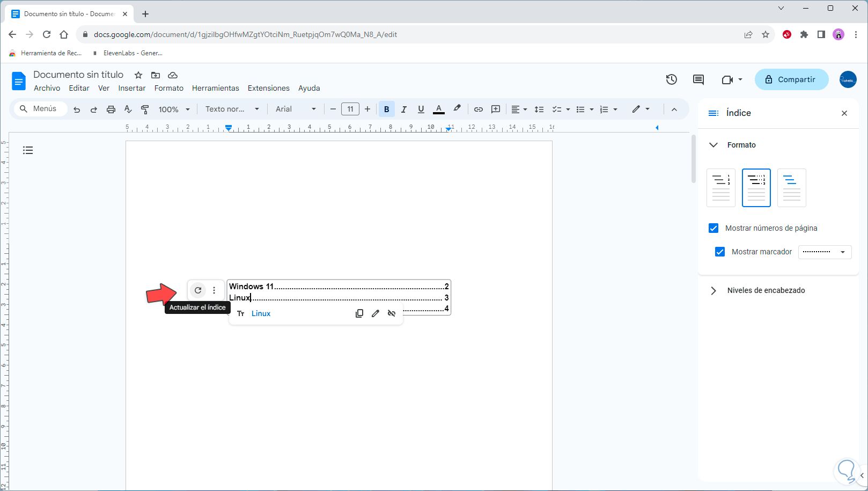
Task: Open the comment history icon
Action: [698, 79]
